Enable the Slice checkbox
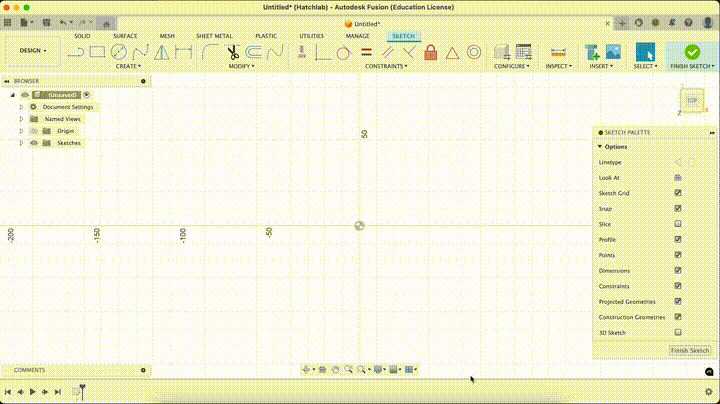 (x=678, y=224)
